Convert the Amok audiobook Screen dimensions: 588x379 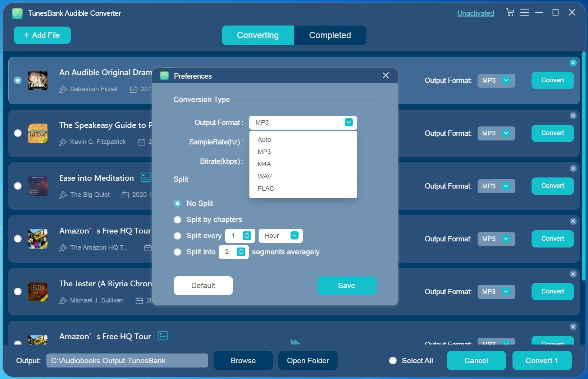553,80
